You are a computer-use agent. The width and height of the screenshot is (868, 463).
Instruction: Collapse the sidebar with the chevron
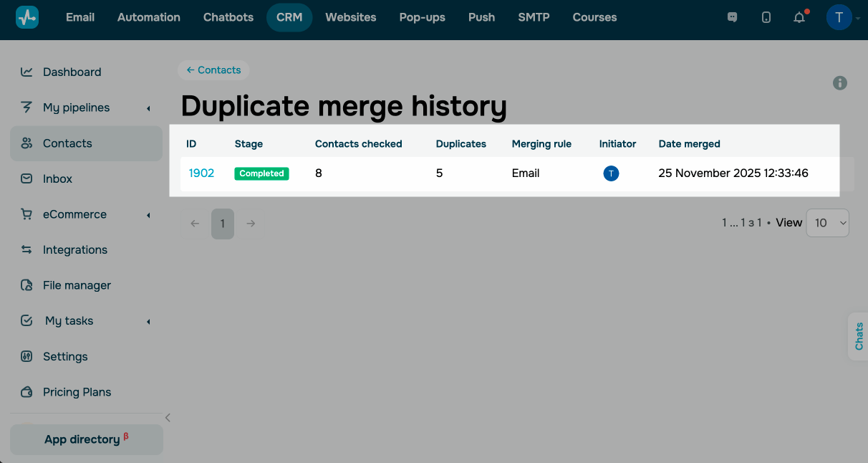[168, 418]
